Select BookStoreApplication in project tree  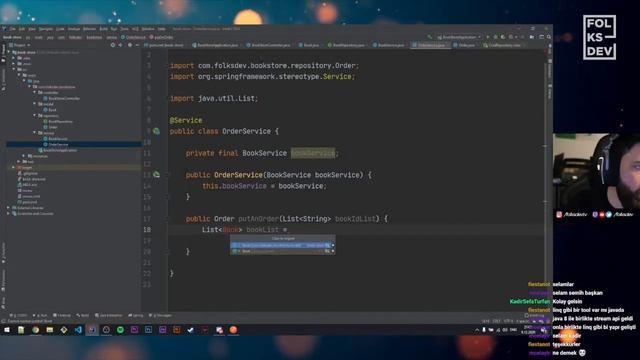point(58,150)
